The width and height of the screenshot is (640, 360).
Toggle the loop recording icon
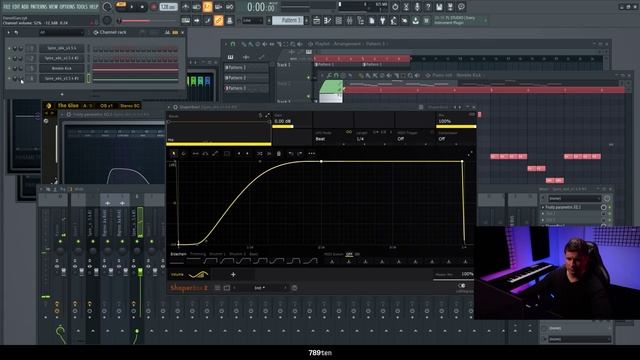(229, 7)
